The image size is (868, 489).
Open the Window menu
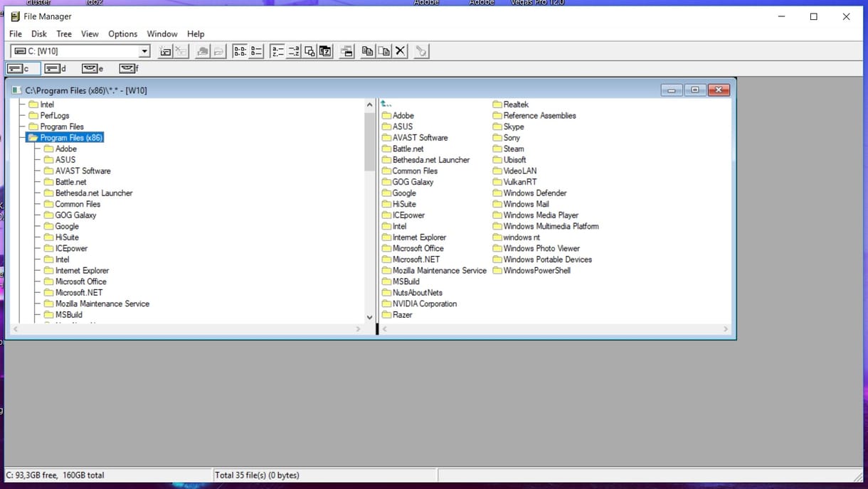tap(162, 33)
